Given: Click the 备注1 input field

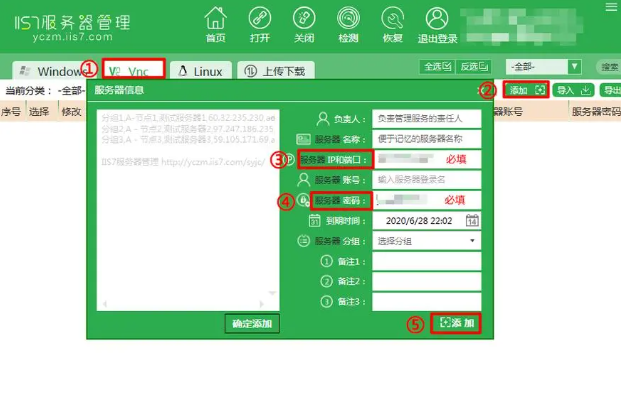Looking at the screenshot, I should click(427, 261).
